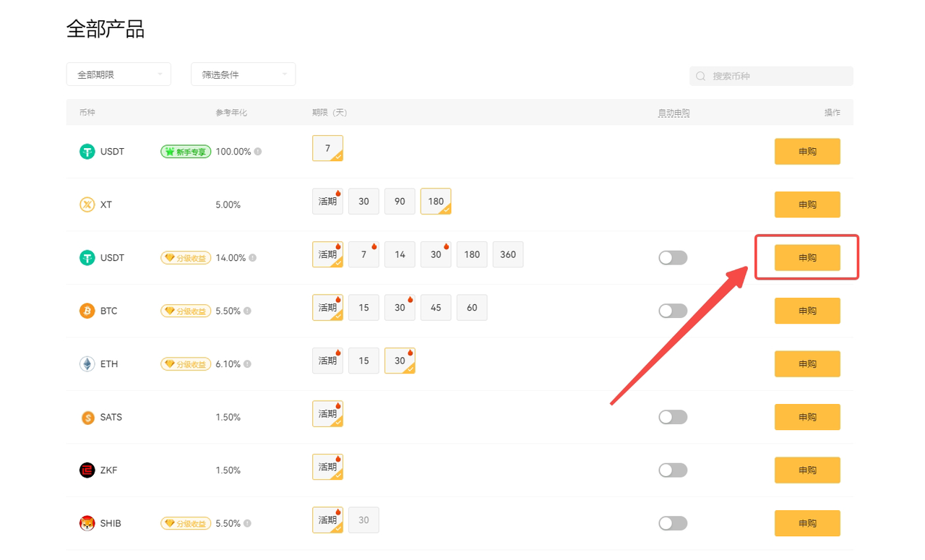
Task: Click the 搜索币种 search field
Action: (771, 76)
